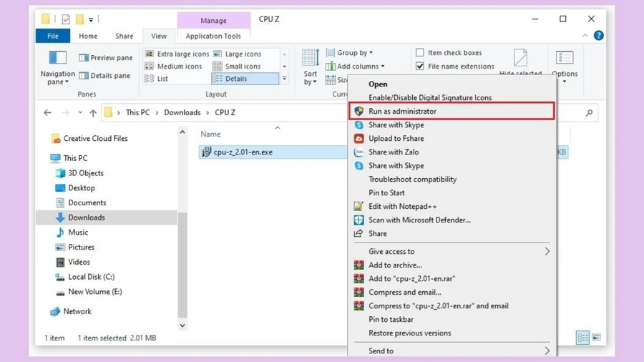
Task: Switch to large thumbnails view icon in status bar
Action: tap(596, 338)
